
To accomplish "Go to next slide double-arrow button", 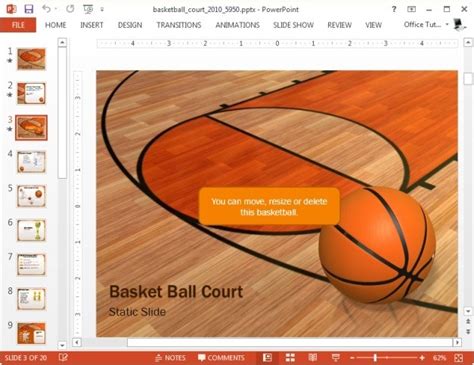I will [468, 331].
